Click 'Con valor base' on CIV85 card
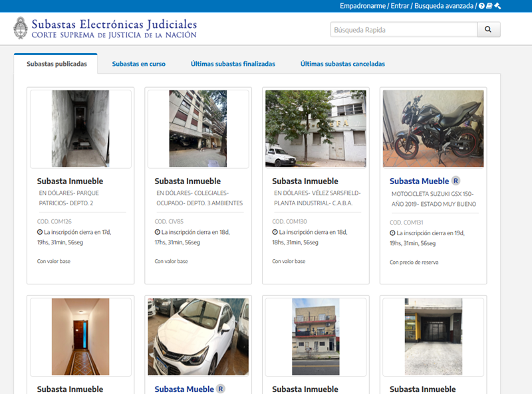The height and width of the screenshot is (394, 532). (172, 261)
